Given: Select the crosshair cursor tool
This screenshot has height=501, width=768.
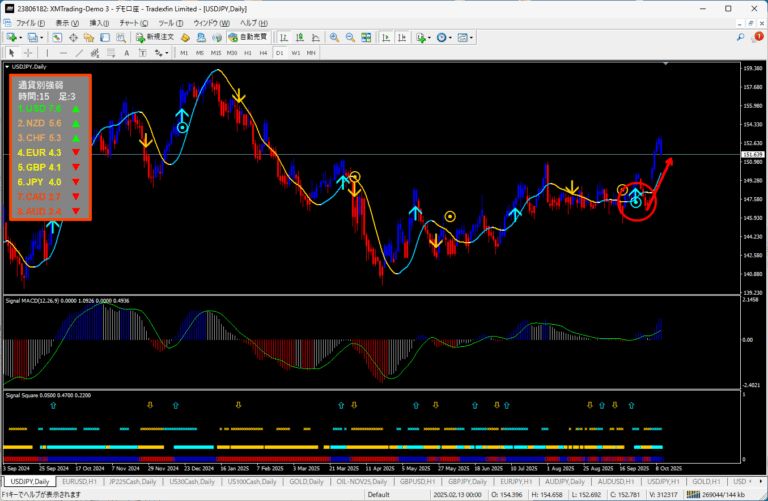Looking at the screenshot, I should (x=29, y=52).
